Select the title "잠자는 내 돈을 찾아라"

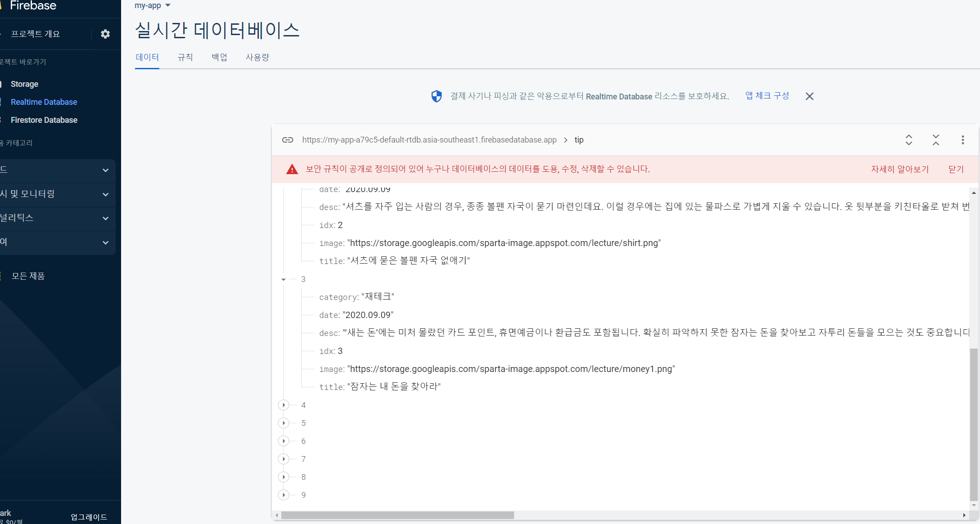pyautogui.click(x=394, y=387)
